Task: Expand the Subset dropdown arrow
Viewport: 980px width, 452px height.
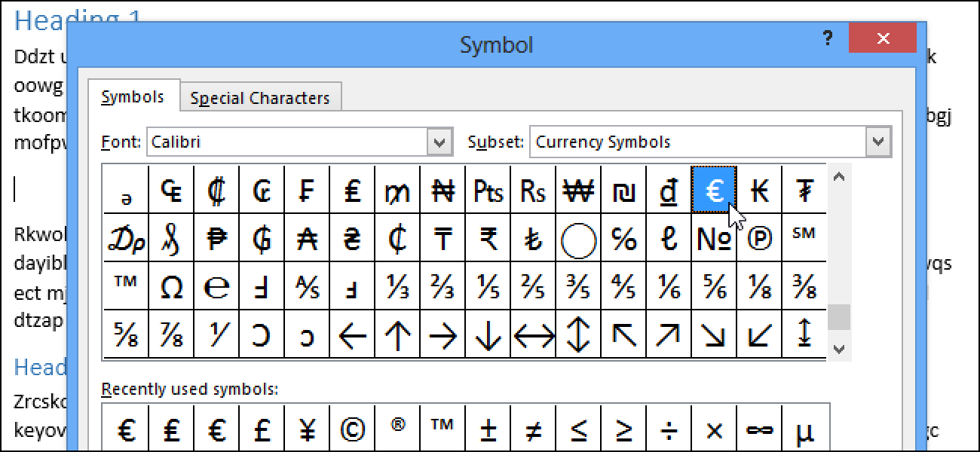Action: [877, 142]
